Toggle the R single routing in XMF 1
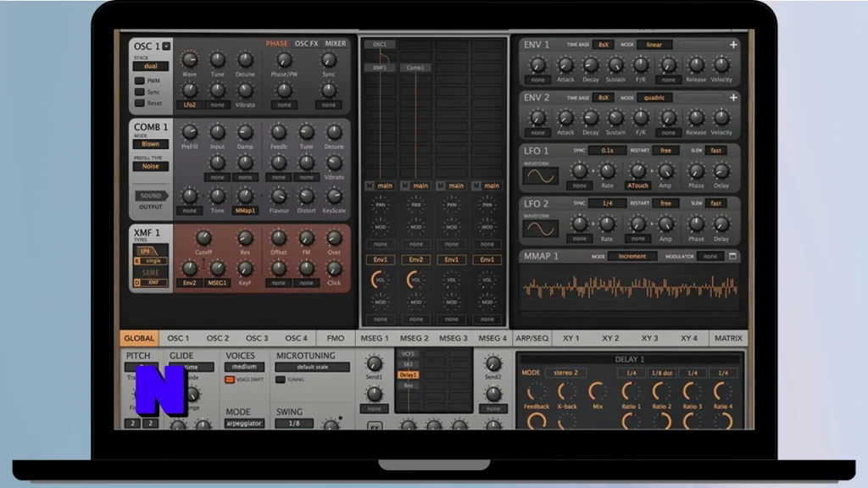Viewport: 868px width, 488px height. pyautogui.click(x=151, y=261)
